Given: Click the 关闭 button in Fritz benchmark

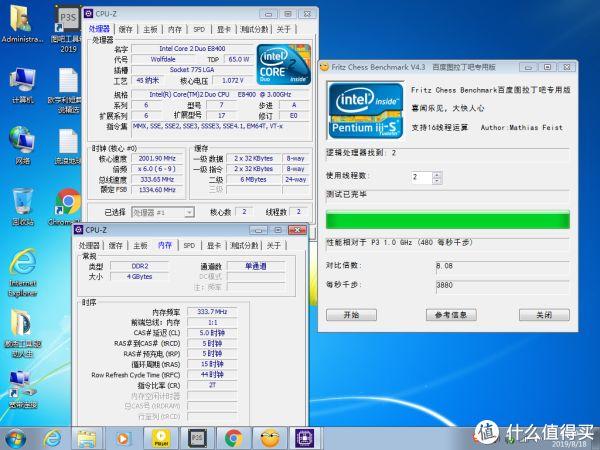Looking at the screenshot, I should [x=544, y=315].
